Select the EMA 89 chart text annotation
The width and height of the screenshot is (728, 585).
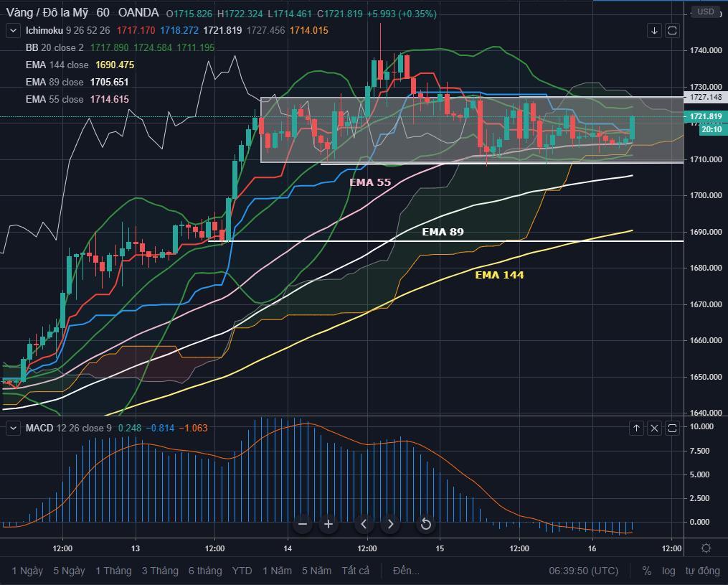443,232
